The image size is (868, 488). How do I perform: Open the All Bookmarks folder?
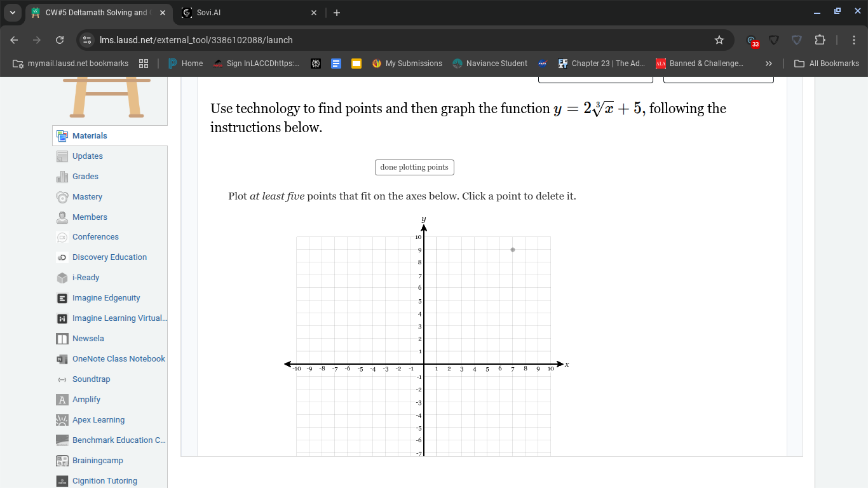(827, 63)
